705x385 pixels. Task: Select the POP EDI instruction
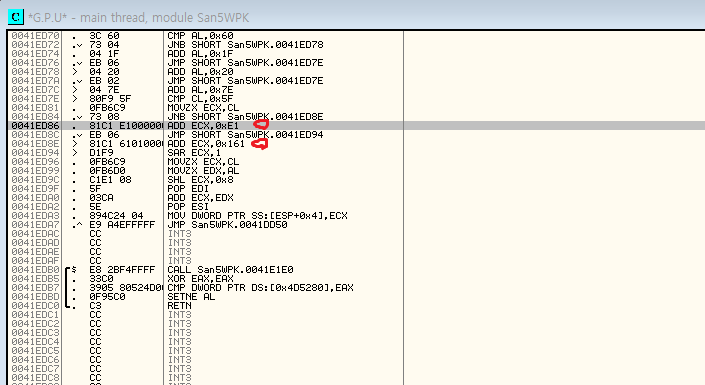[188, 188]
